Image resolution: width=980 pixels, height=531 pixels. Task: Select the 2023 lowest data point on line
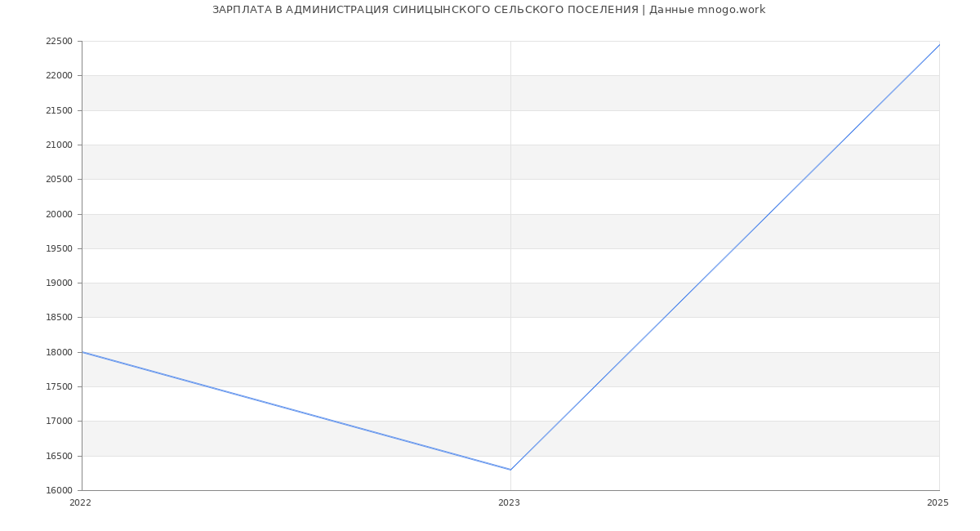click(x=510, y=470)
